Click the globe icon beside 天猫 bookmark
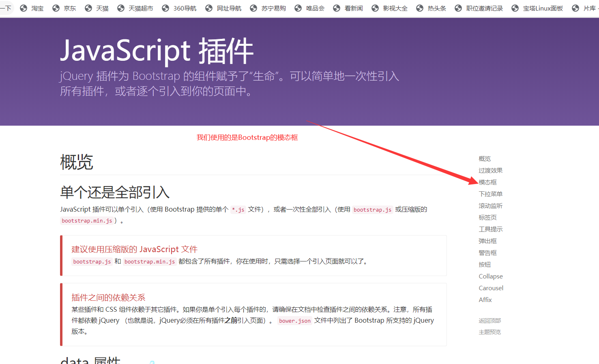The height and width of the screenshot is (364, 599). [x=88, y=8]
